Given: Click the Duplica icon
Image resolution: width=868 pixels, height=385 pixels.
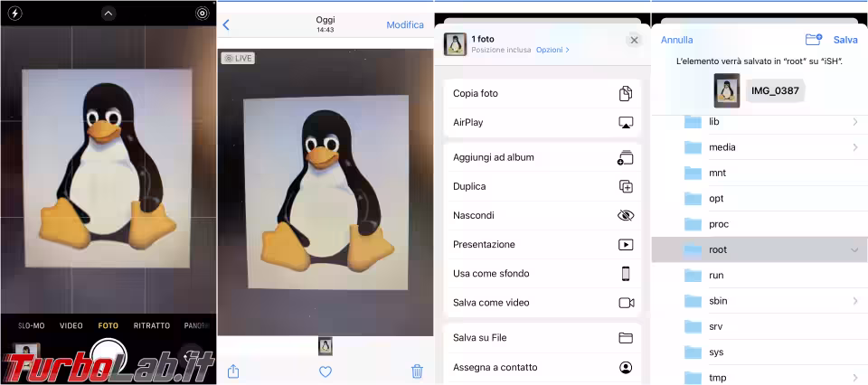Looking at the screenshot, I should (x=626, y=186).
